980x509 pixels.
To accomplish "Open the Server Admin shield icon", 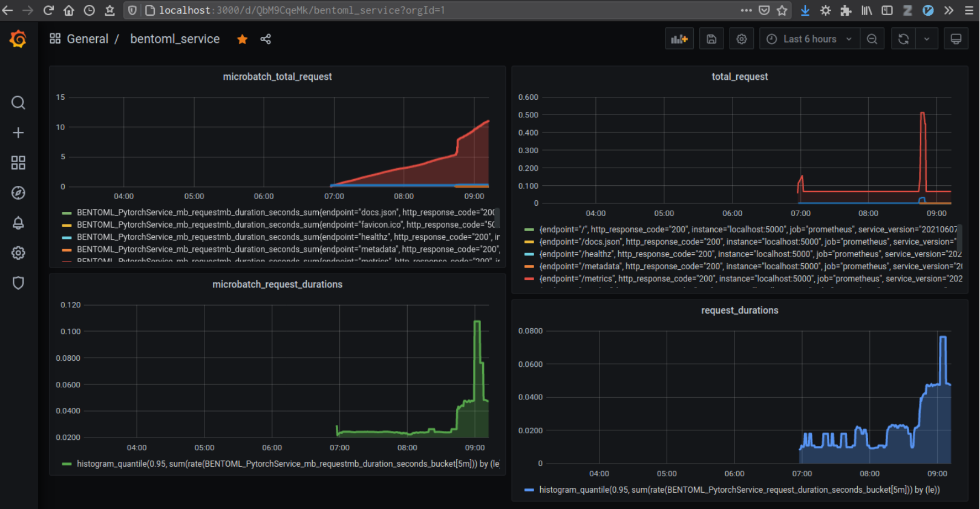I will click(18, 283).
